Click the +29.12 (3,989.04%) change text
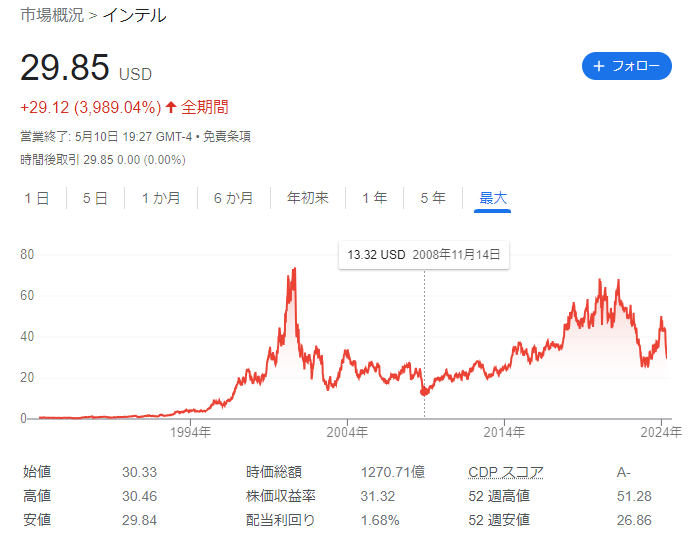The height and width of the screenshot is (539, 699). 90,107
